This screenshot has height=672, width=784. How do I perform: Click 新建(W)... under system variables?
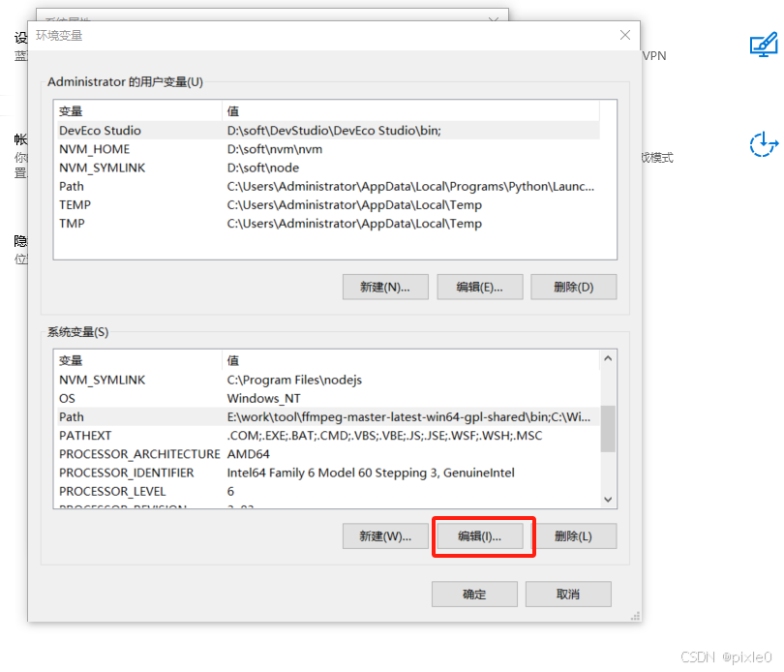tap(385, 535)
